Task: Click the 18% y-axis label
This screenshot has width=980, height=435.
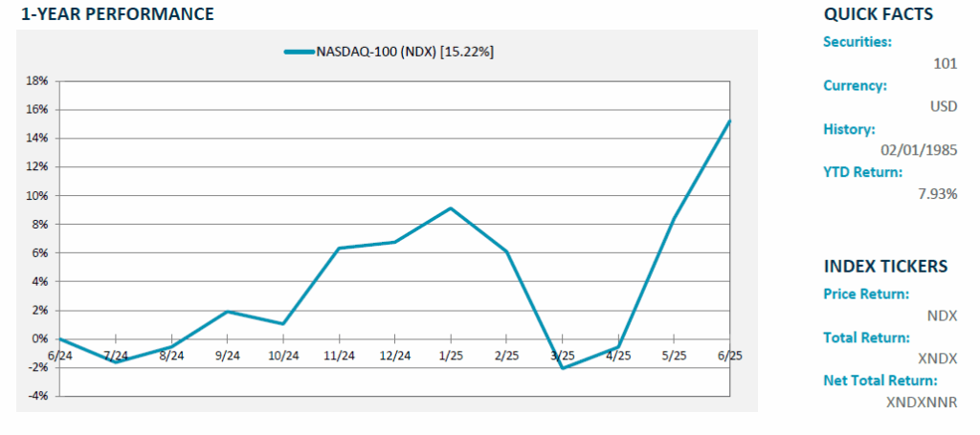Action: click(x=36, y=81)
